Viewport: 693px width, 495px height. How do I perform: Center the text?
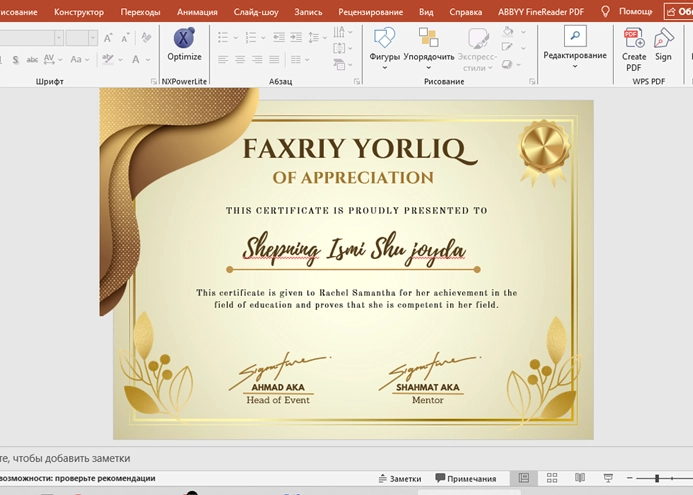tap(240, 60)
